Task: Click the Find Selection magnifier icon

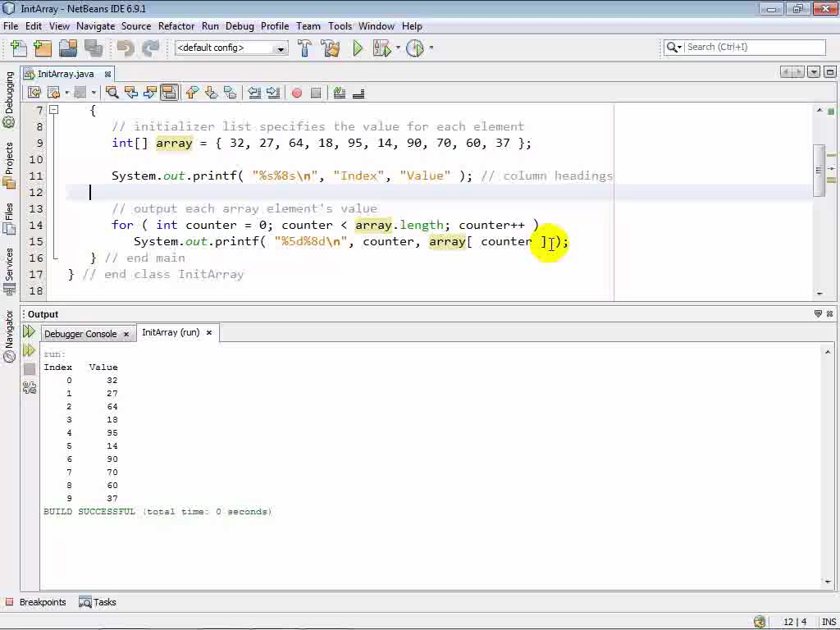Action: pos(112,93)
